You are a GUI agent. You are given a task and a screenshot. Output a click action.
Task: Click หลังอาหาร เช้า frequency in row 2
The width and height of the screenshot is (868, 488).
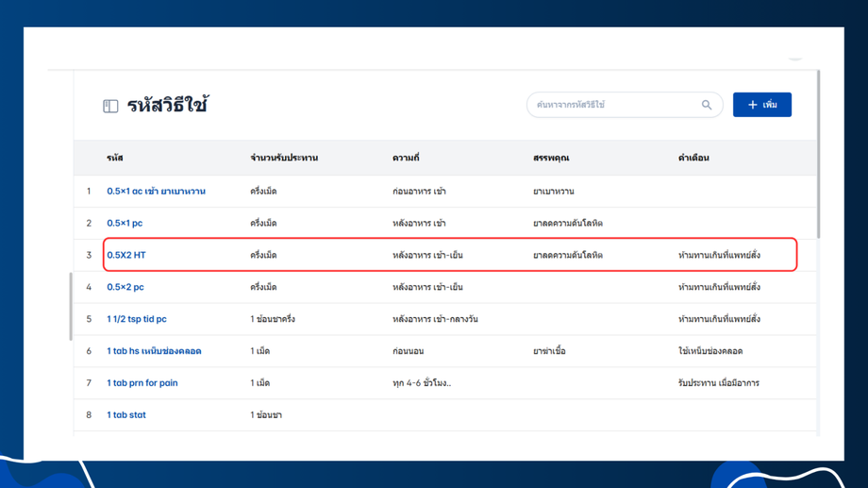419,223
